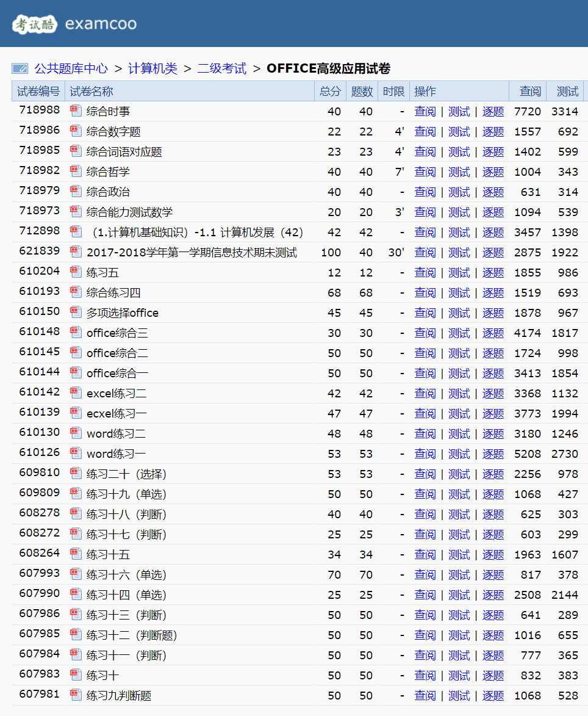
Task: Go to the 计算机类 breadcrumb category
Action: click(153, 68)
